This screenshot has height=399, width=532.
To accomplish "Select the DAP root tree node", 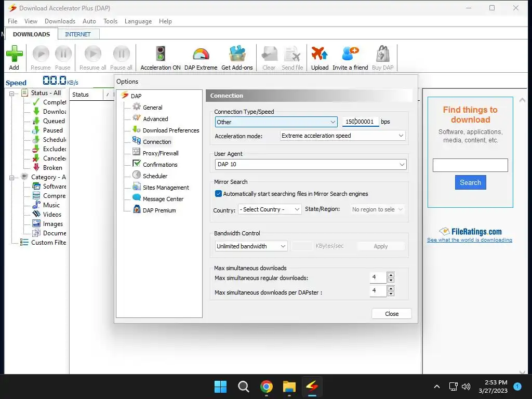I will (136, 96).
